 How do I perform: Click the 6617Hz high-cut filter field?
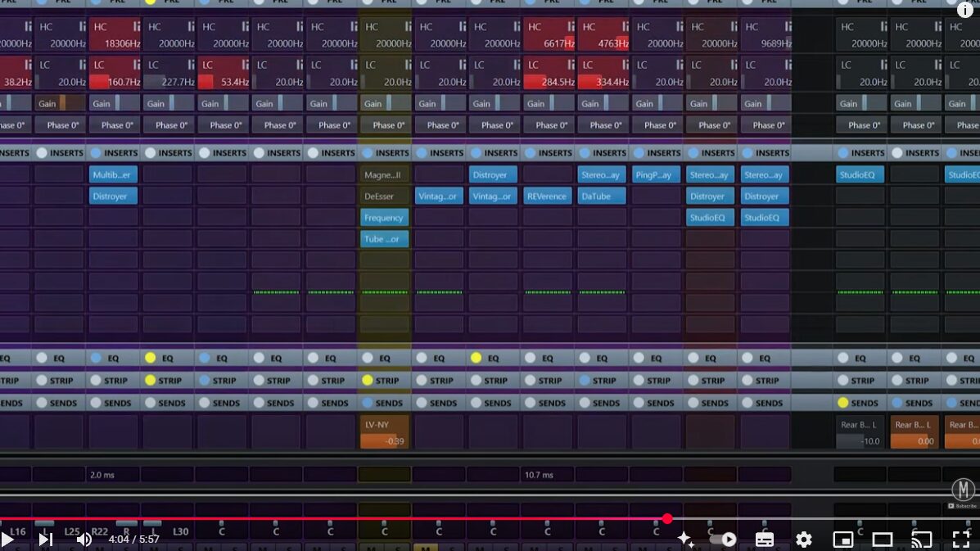549,43
